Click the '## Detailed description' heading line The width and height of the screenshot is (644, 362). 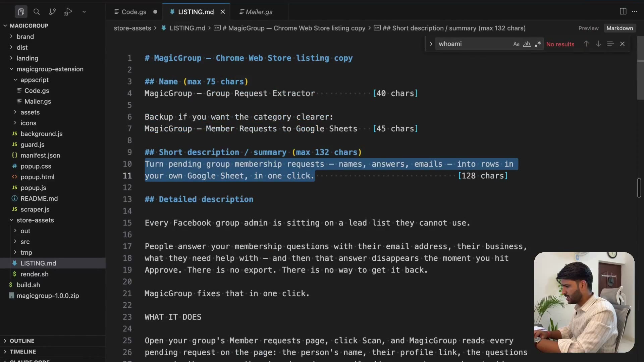coord(199,199)
